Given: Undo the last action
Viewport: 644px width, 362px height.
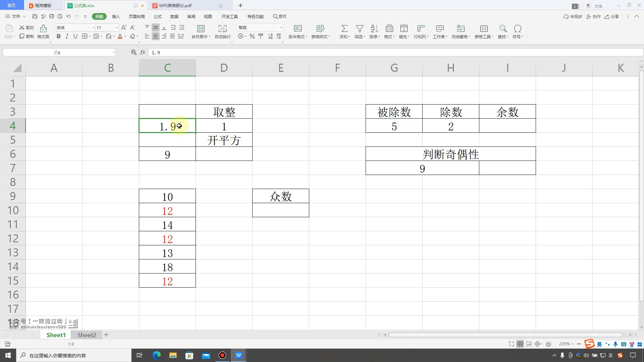Looking at the screenshot, I should point(68,16).
